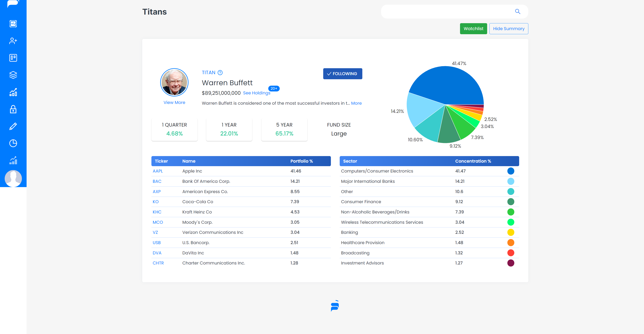Image resolution: width=644 pixels, height=334 pixels.
Task: Open the MCO ticker link
Action: pyautogui.click(x=158, y=222)
